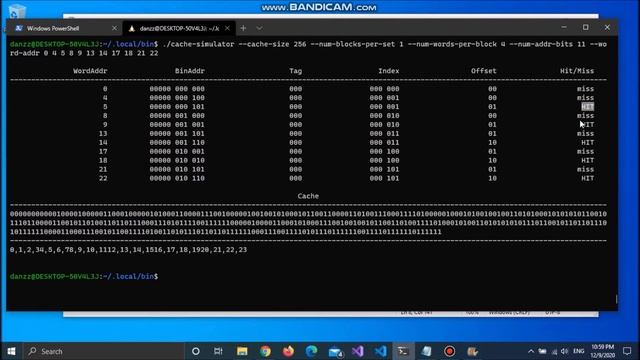
Task: Select the Windows Terminal taskbar icon
Action: (x=403, y=351)
